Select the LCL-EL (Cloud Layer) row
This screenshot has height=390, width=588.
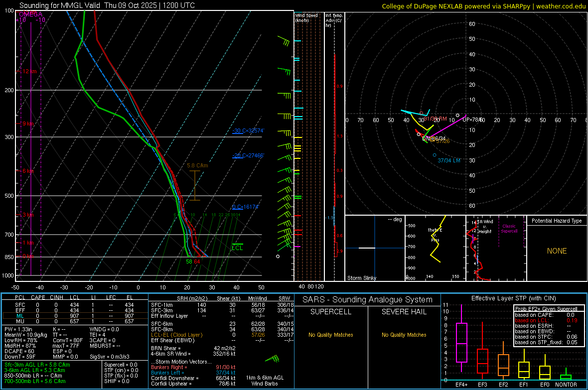(222, 335)
